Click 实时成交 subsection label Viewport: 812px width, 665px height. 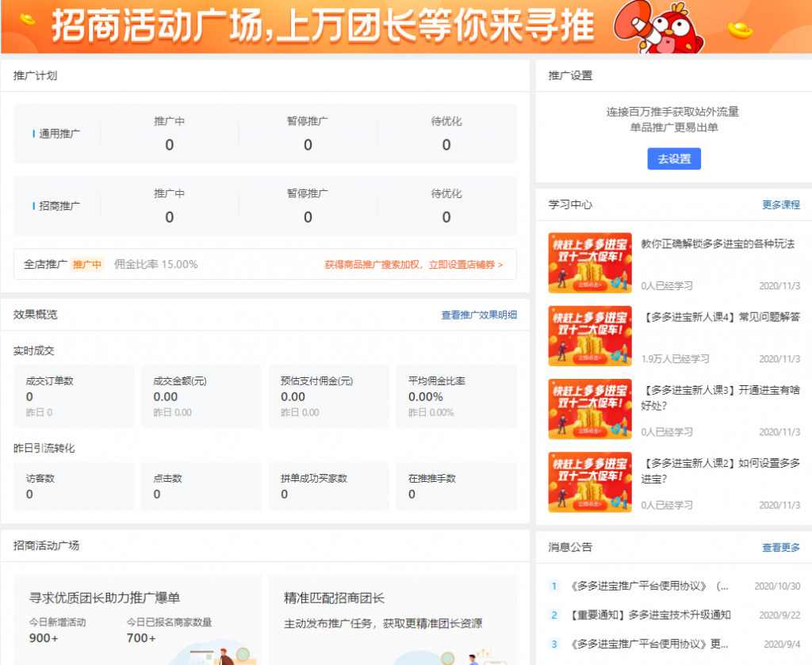coord(33,351)
